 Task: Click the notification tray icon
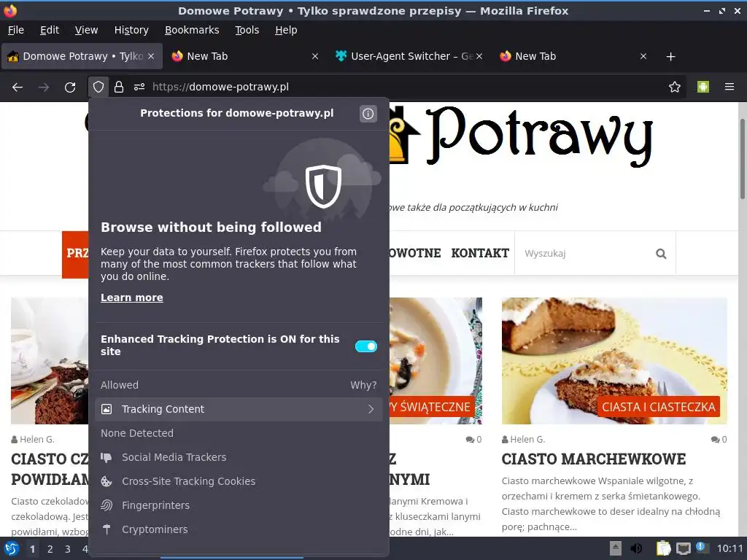coord(701,547)
